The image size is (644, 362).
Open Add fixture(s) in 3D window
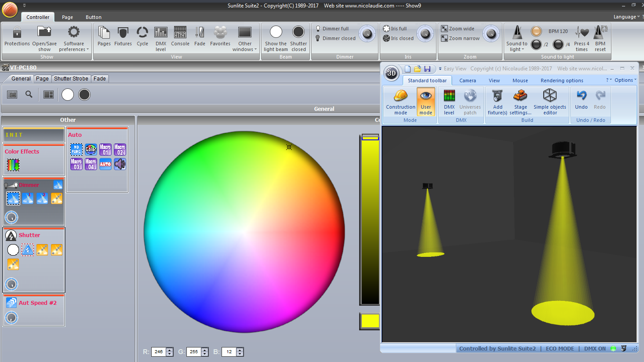498,102
